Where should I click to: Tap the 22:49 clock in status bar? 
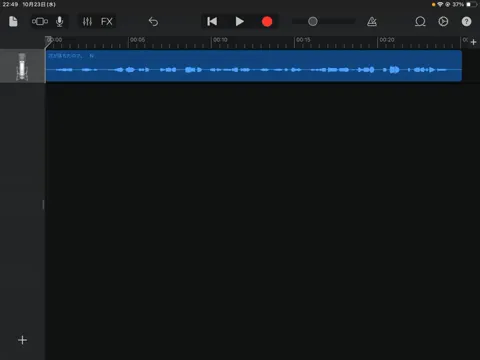point(10,4)
